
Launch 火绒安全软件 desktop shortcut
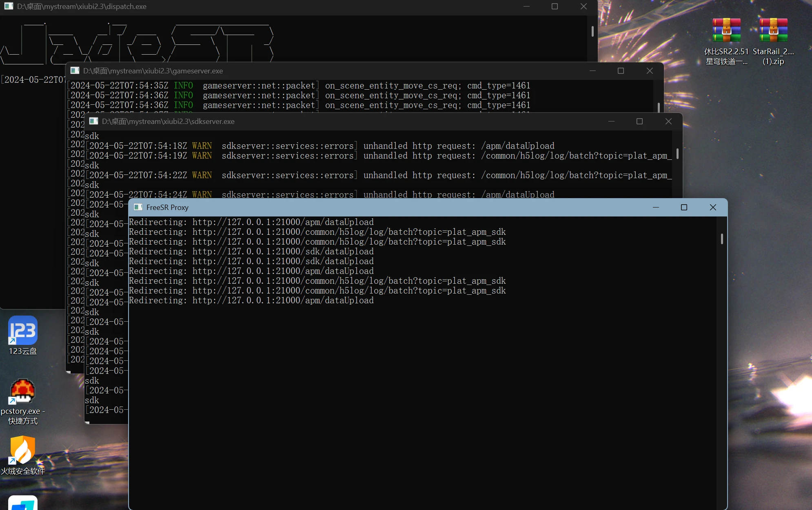pos(23,450)
